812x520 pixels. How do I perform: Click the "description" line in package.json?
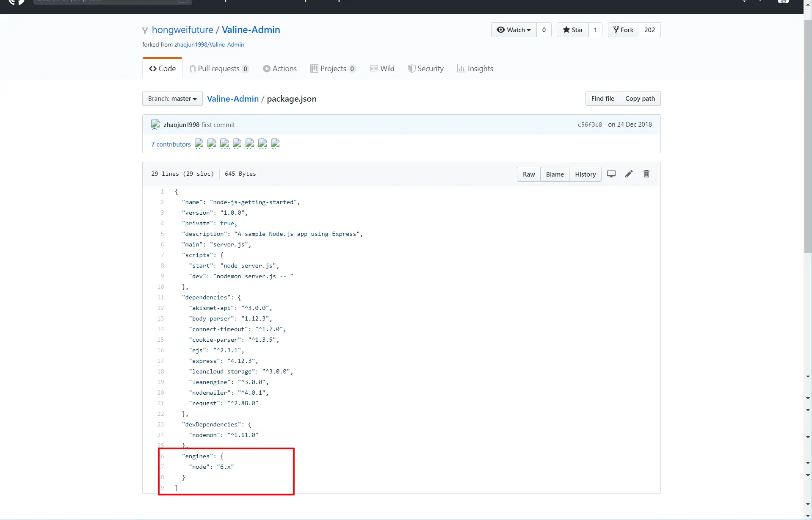pyautogui.click(x=272, y=234)
